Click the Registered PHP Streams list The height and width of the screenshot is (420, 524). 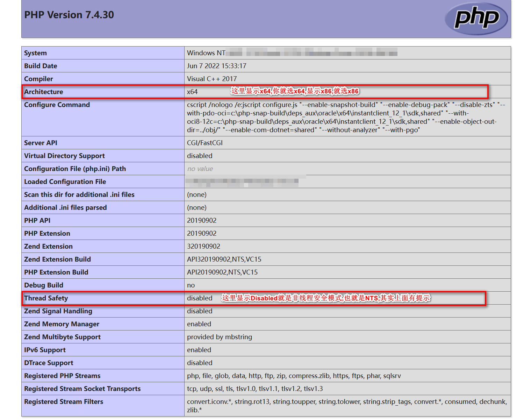(294, 376)
